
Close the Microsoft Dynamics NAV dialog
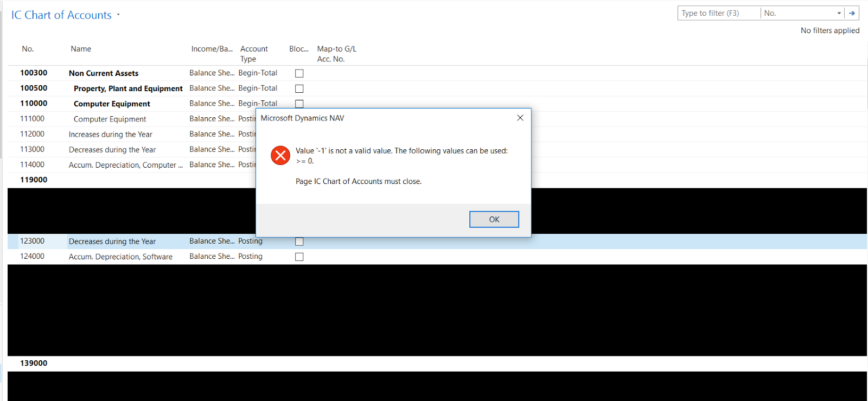click(x=520, y=118)
